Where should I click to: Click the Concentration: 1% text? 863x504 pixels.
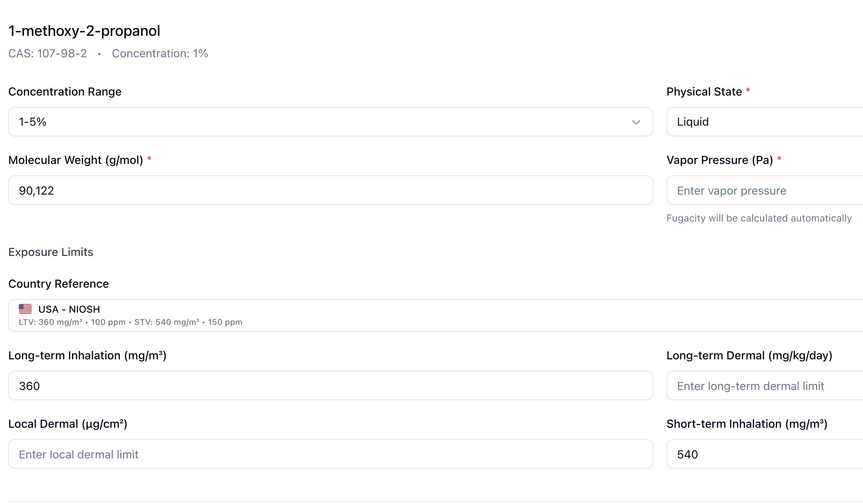160,53
